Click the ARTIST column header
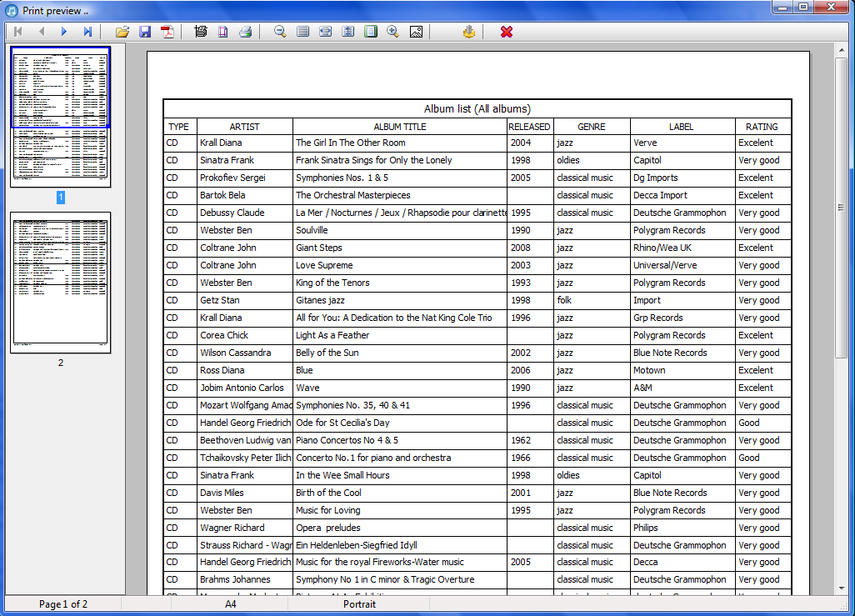 (x=244, y=127)
